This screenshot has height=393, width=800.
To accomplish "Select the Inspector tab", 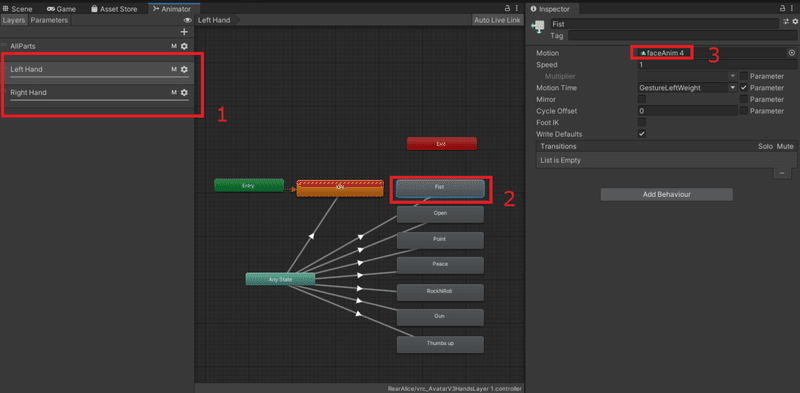I will coord(554,9).
